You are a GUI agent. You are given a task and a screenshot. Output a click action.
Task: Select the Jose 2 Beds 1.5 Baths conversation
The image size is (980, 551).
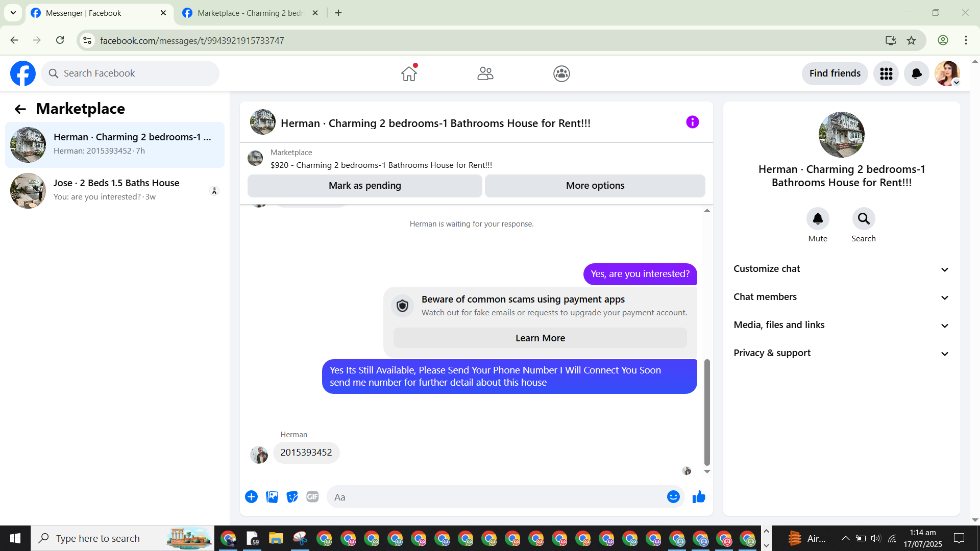[115, 191]
